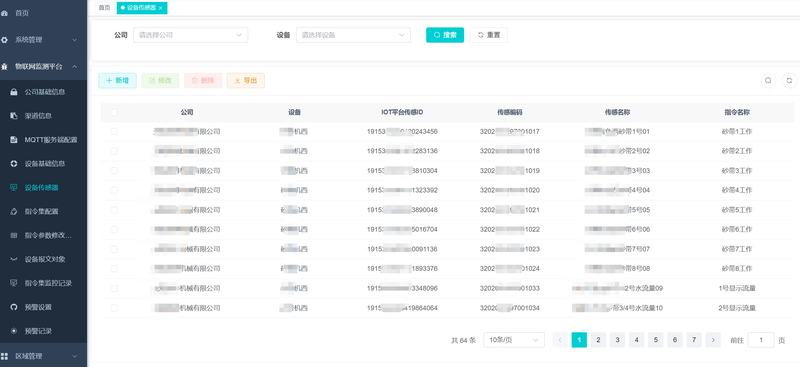Image resolution: width=800 pixels, height=367 pixels.
Task: Click the 预警记录 sidebar icon
Action: click(x=14, y=331)
